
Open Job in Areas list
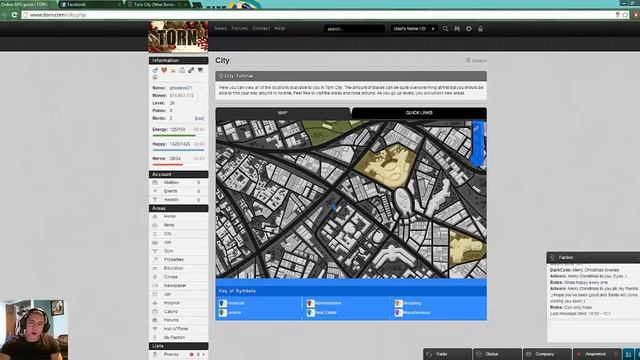[178, 242]
